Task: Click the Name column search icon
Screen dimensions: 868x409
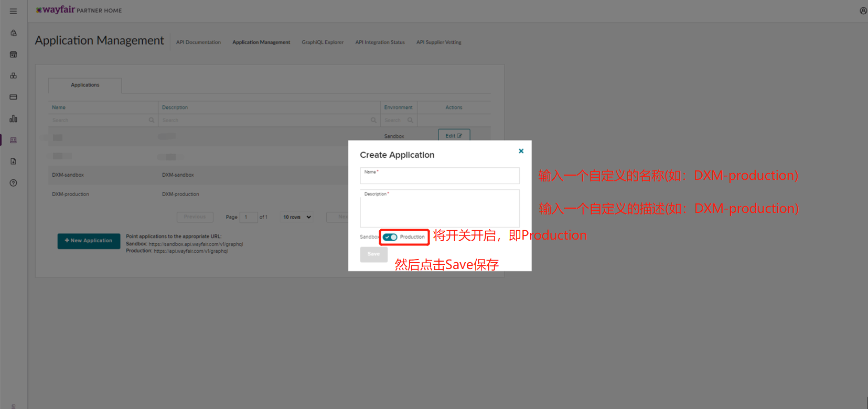Action: point(152,120)
